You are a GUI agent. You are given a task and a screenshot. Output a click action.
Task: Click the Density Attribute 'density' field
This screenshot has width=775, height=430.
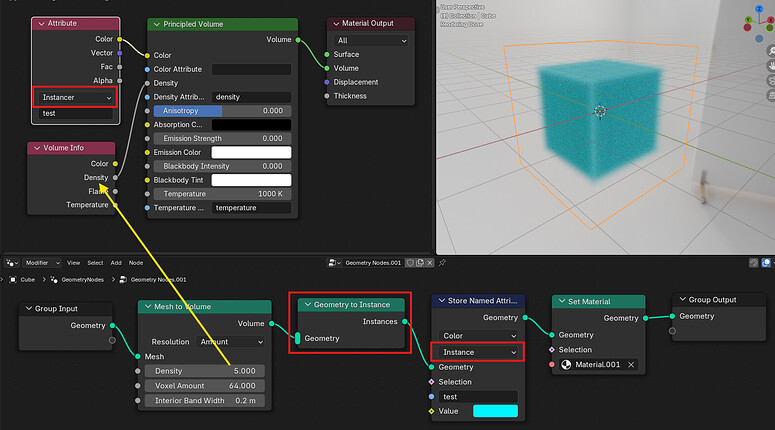(x=251, y=97)
